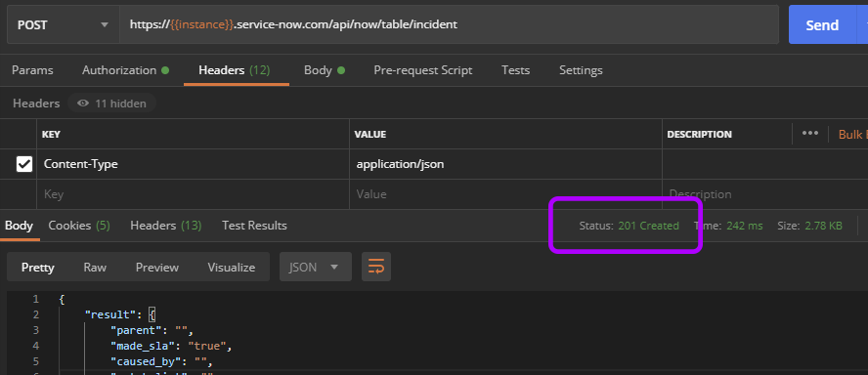
Task: Select the Pretty view
Action: tap(38, 268)
